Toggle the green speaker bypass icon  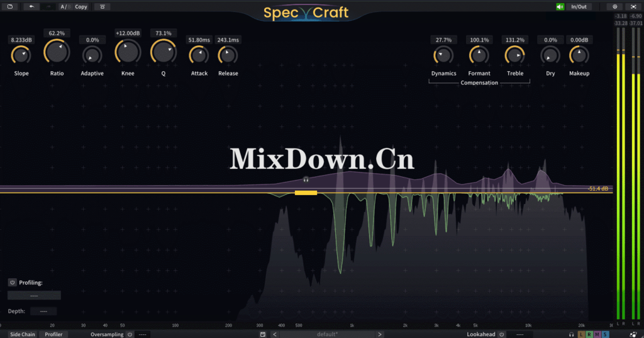(560, 6)
